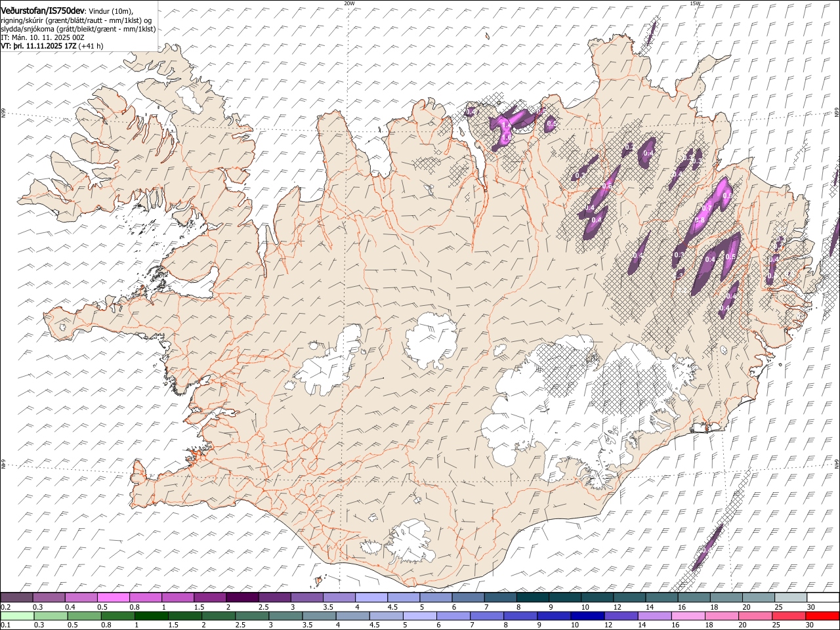Click the 20W longitude label at top
The image size is (840, 630).
click(349, 3)
